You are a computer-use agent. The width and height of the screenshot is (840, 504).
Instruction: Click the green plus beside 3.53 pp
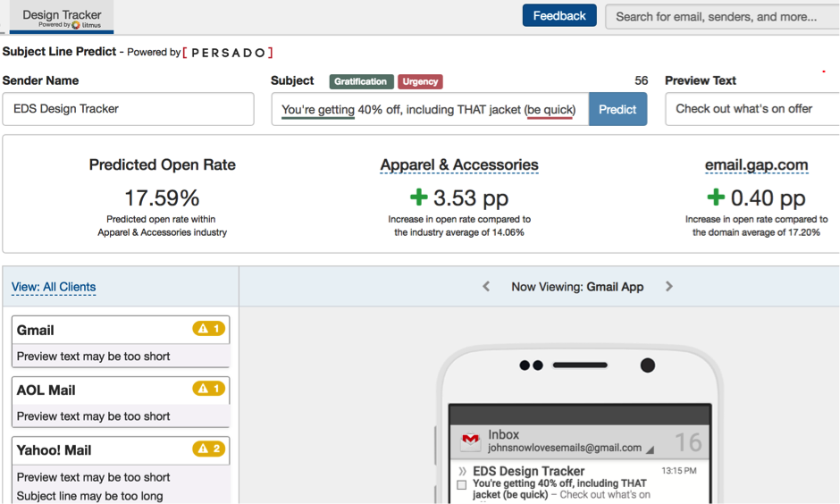click(418, 197)
